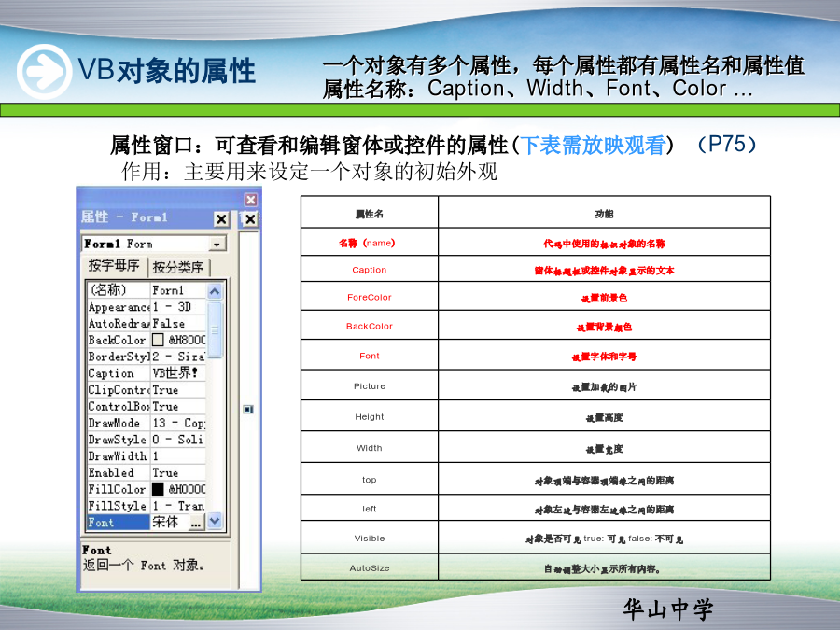This screenshot has height=630, width=840.
Task: Select the ControlBox property name
Action: click(119, 407)
